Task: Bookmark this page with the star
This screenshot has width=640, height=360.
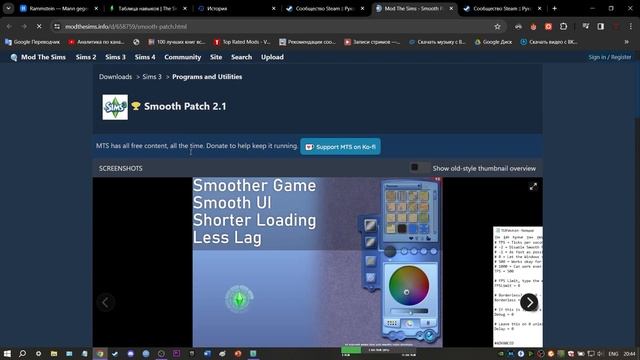Action: (x=497, y=27)
